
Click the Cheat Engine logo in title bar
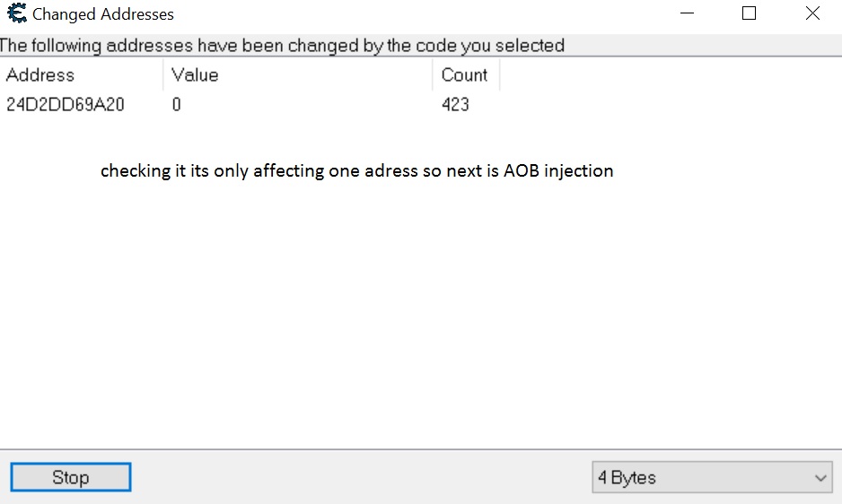15,13
